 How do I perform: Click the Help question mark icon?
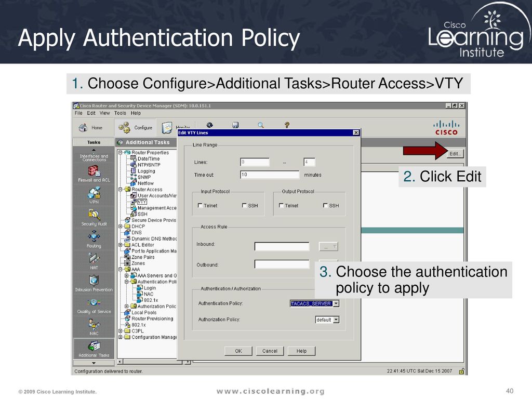coord(287,125)
